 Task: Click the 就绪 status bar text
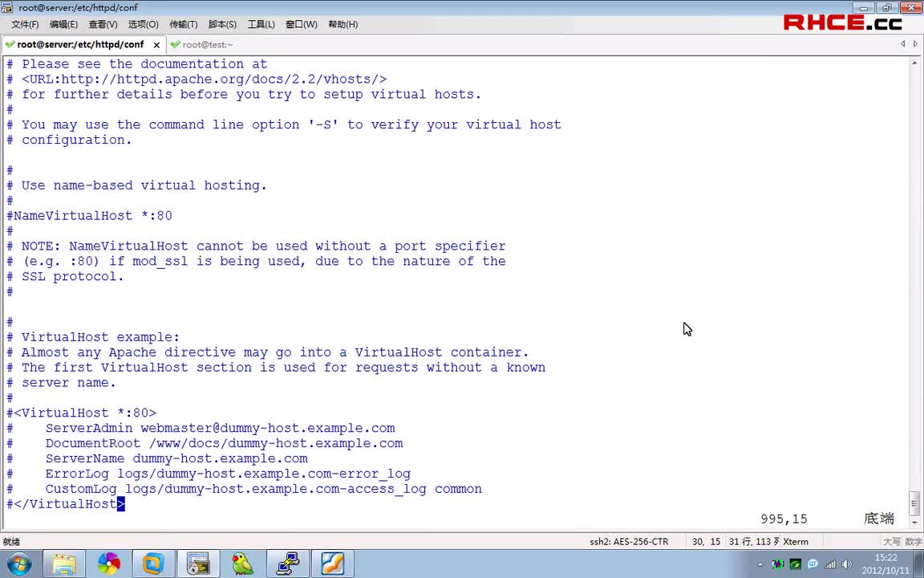click(x=11, y=541)
